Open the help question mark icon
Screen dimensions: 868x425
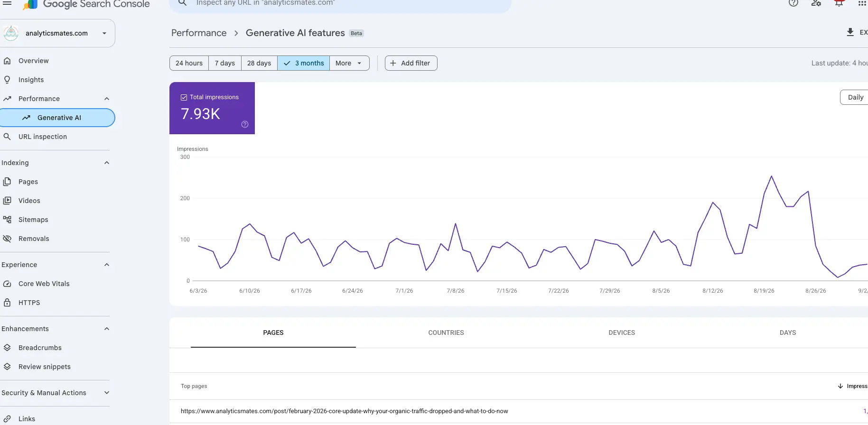[793, 3]
